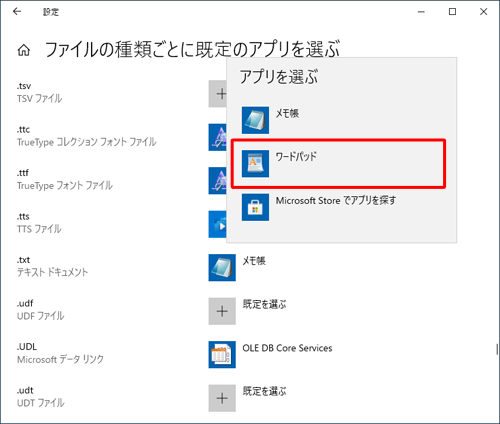
Task: Select the Microsoft データ リンク text
Action: (60, 359)
